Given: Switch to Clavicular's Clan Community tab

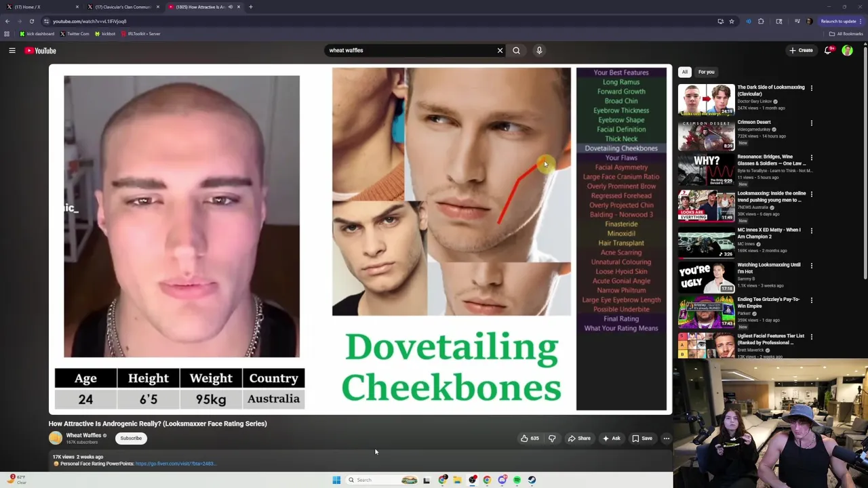Looking at the screenshot, I should [123, 7].
